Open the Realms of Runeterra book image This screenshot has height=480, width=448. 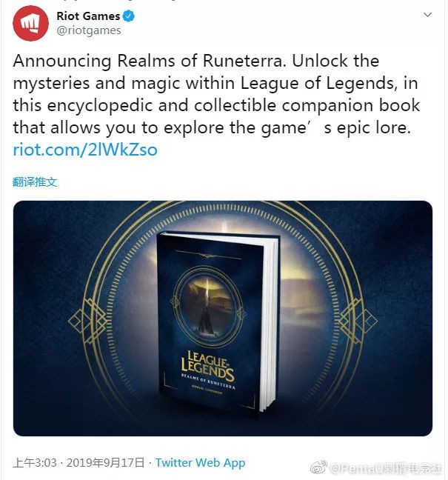tap(223, 319)
